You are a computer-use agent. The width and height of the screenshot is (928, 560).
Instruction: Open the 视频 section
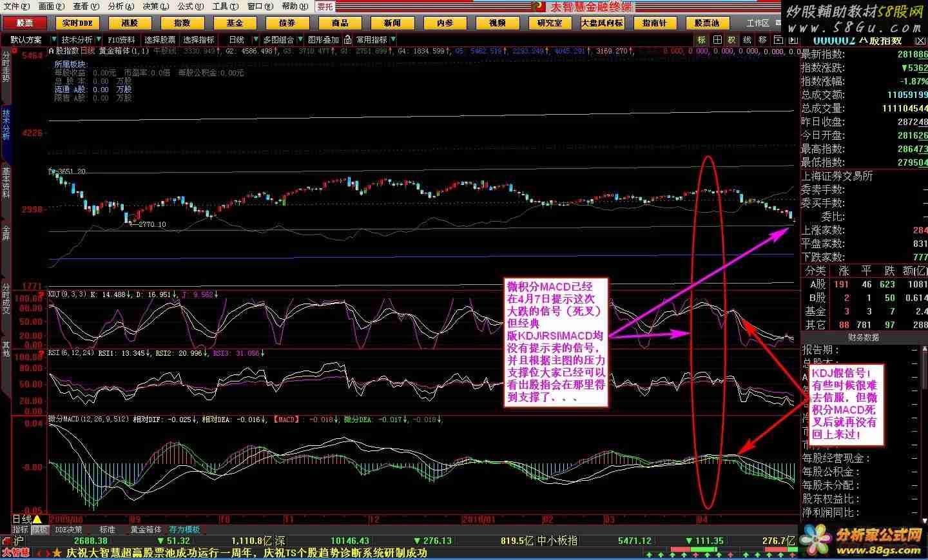click(498, 23)
